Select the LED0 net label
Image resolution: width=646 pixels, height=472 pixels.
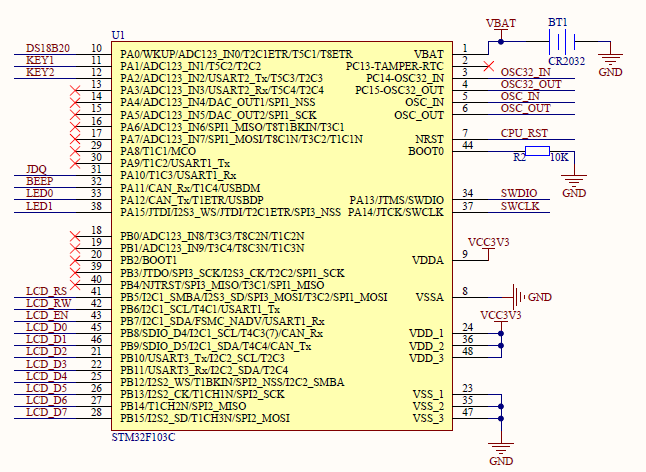point(40,193)
